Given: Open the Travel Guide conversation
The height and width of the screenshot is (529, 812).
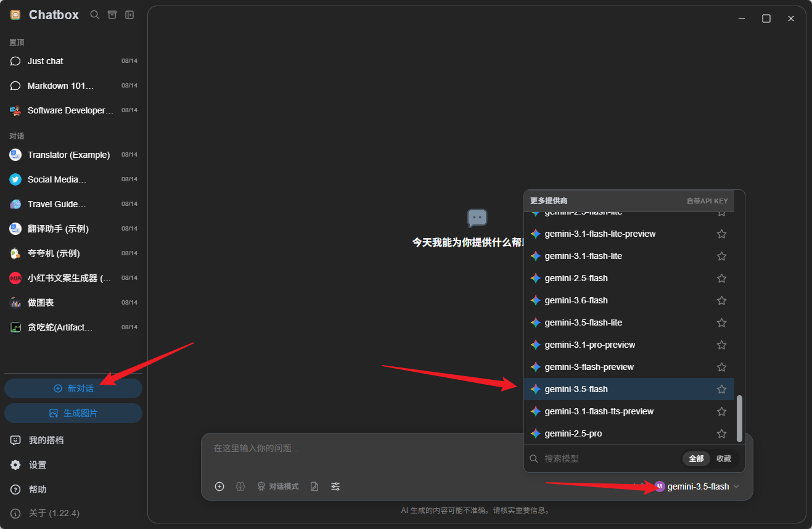Looking at the screenshot, I should point(73,204).
